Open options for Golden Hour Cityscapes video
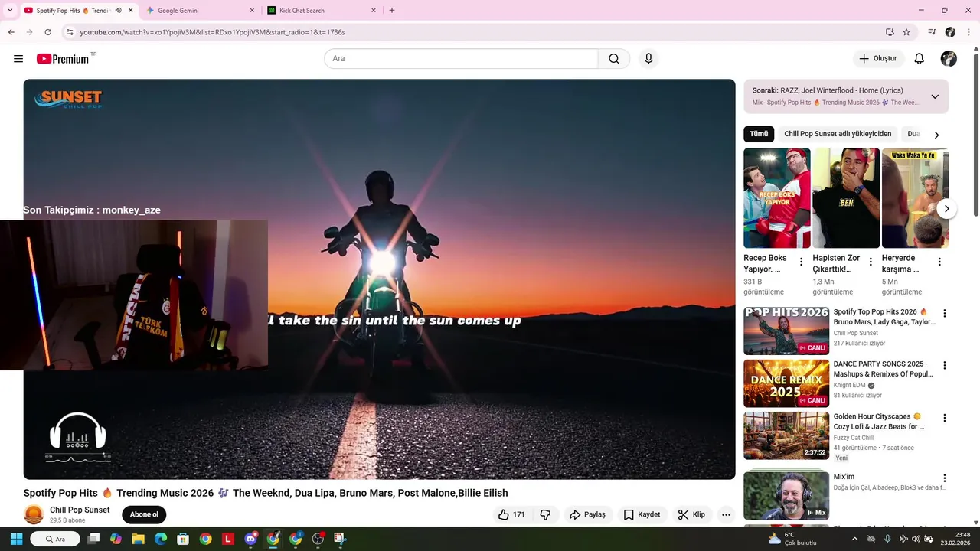The image size is (980, 551). (x=945, y=418)
